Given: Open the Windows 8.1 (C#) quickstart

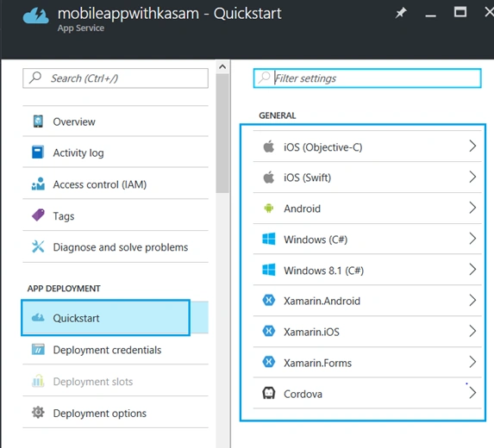Looking at the screenshot, I should click(367, 271).
